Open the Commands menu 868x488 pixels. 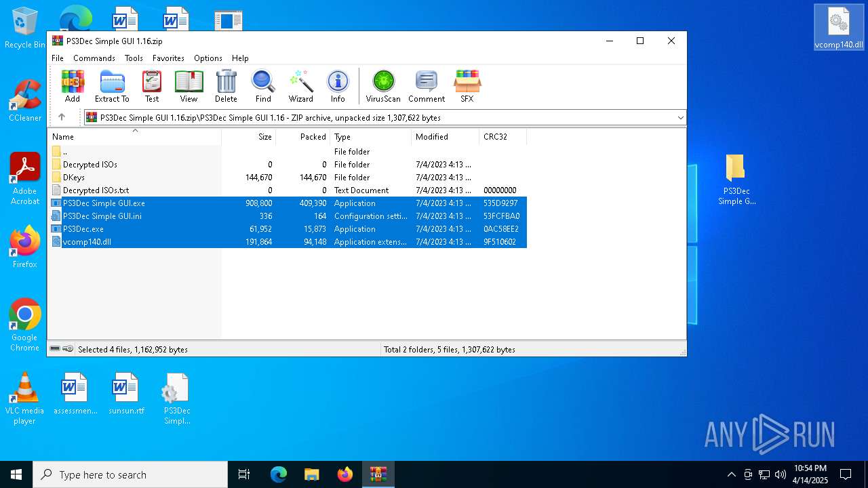coord(94,58)
